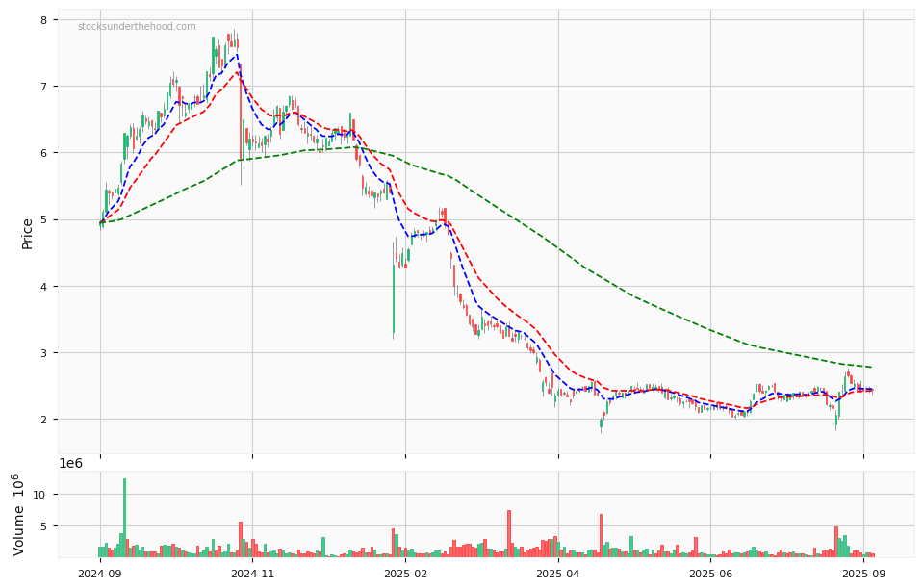Click the x-axis label 2025-06
The height and width of the screenshot is (588, 923).
pyautogui.click(x=710, y=574)
